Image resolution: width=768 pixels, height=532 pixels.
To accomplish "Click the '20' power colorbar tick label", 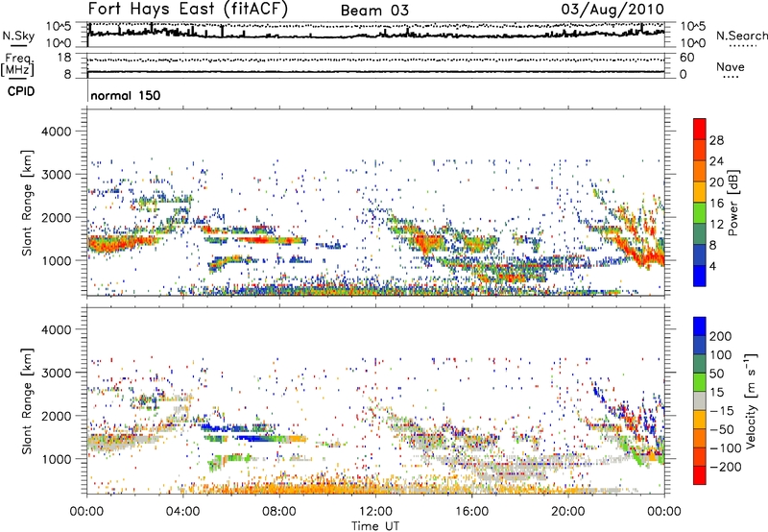I will click(x=716, y=182).
